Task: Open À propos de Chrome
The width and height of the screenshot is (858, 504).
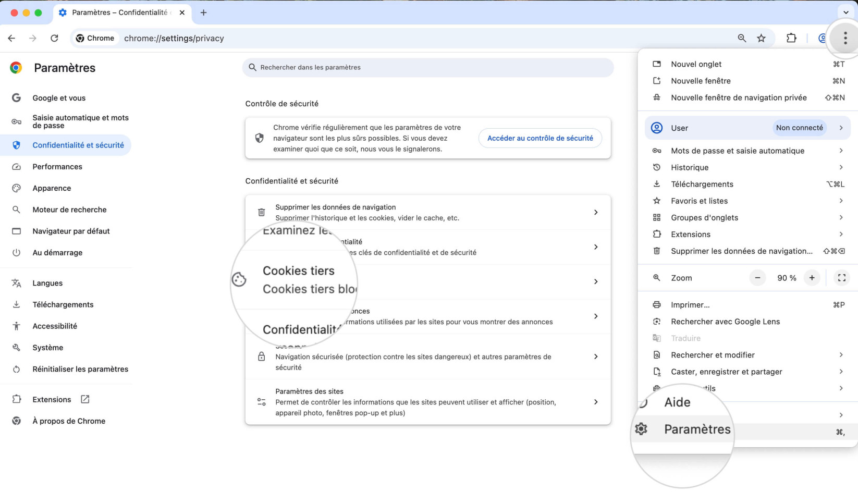Action: click(x=66, y=421)
